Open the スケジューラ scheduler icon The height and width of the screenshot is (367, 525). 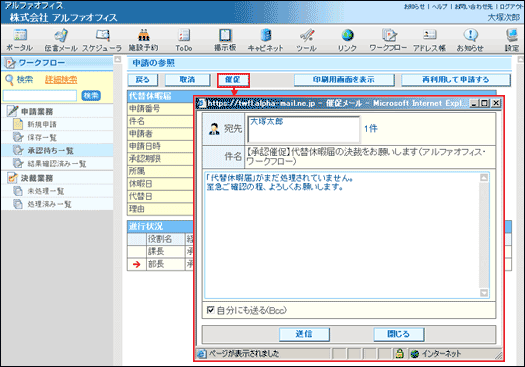click(102, 35)
